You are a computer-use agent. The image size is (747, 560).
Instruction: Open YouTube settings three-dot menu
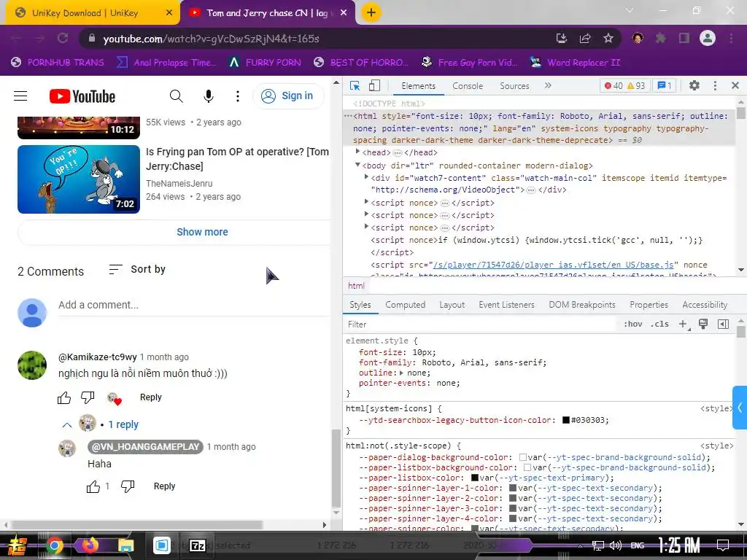237,96
